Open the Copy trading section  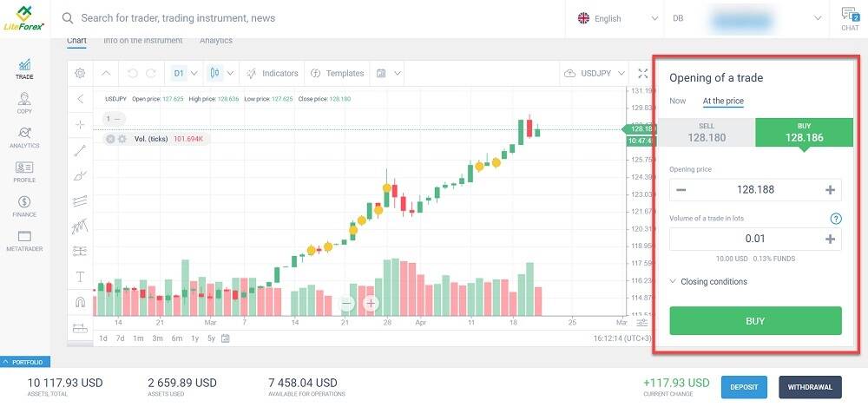[x=24, y=103]
